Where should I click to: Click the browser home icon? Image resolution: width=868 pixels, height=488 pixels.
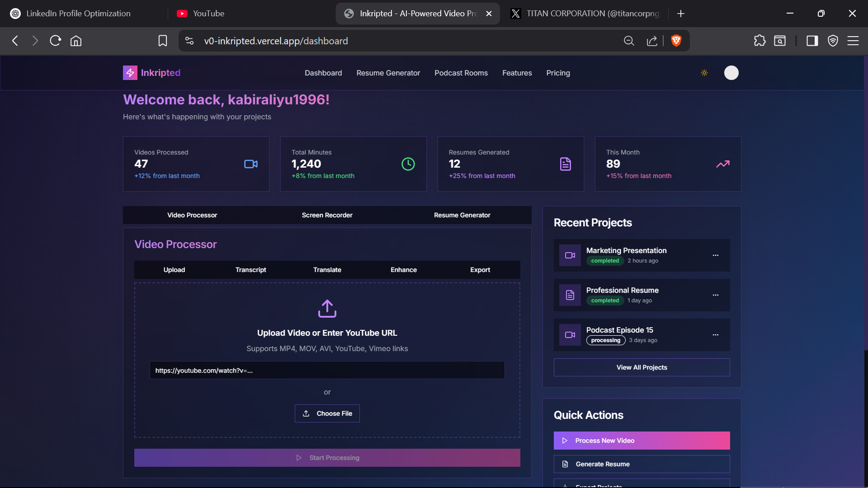point(76,41)
